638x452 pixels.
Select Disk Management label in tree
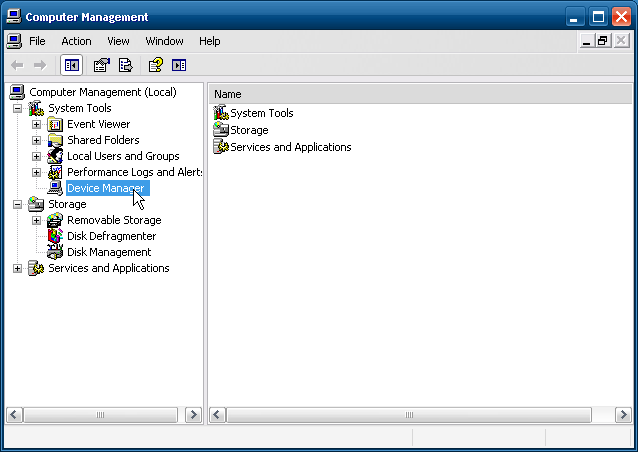click(x=109, y=252)
